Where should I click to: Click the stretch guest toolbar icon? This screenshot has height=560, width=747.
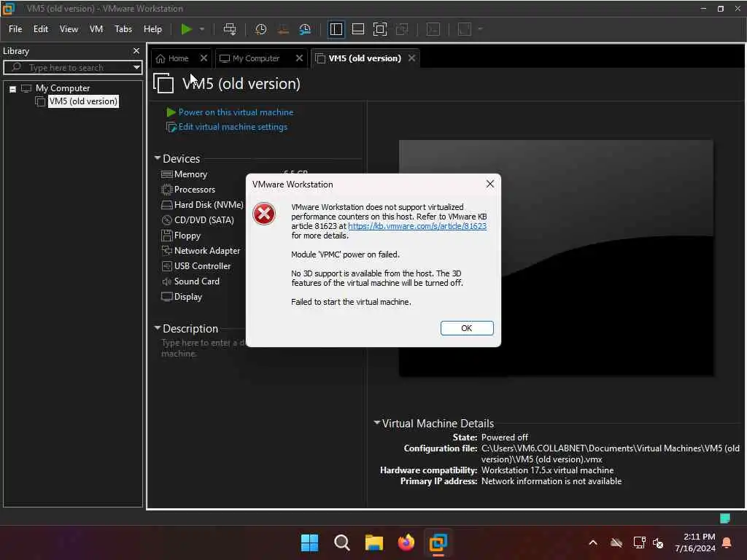point(465,29)
